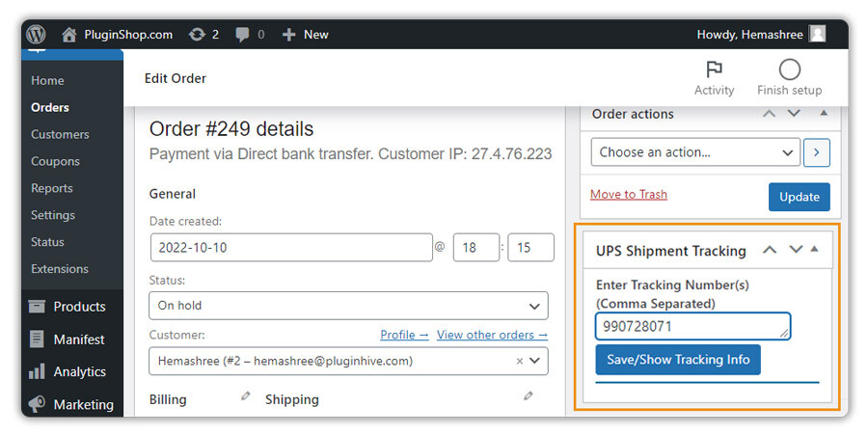Edit Shipping address with pencil icon
Screen dimensions: 868x434
(529, 395)
